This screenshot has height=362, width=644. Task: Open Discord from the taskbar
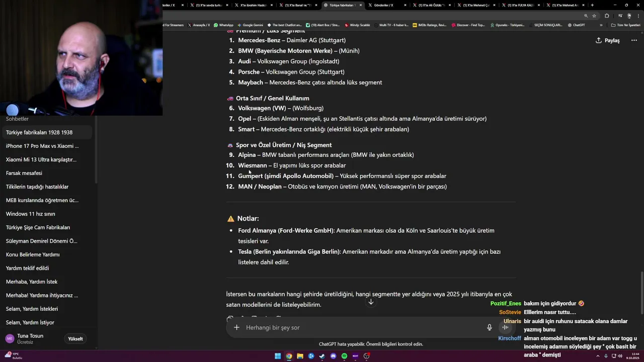click(333, 356)
